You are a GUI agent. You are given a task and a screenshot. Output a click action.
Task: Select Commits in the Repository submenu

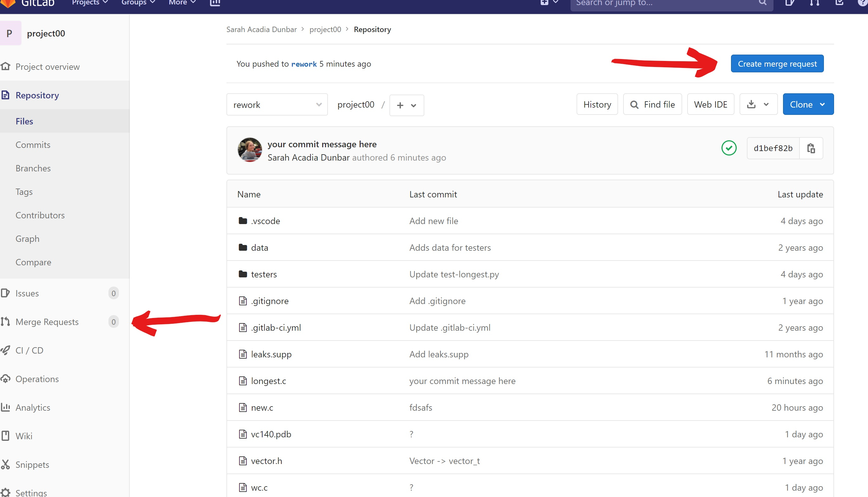pyautogui.click(x=33, y=145)
